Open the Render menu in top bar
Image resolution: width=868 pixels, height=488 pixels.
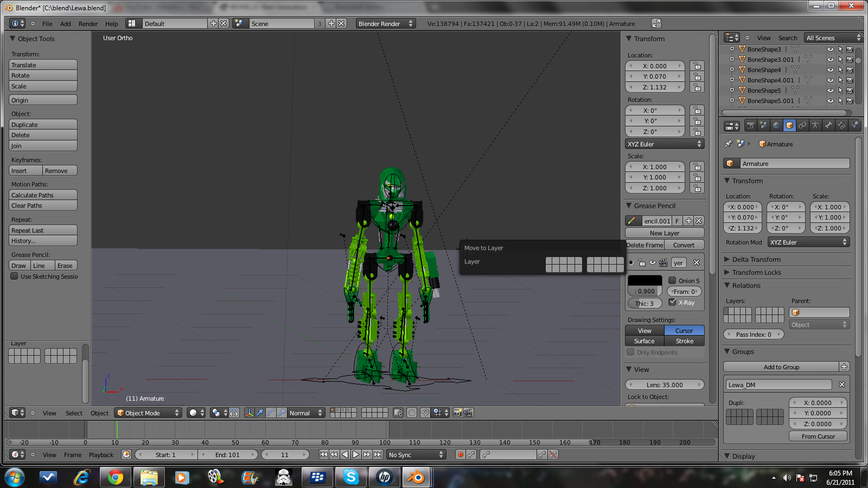88,24
